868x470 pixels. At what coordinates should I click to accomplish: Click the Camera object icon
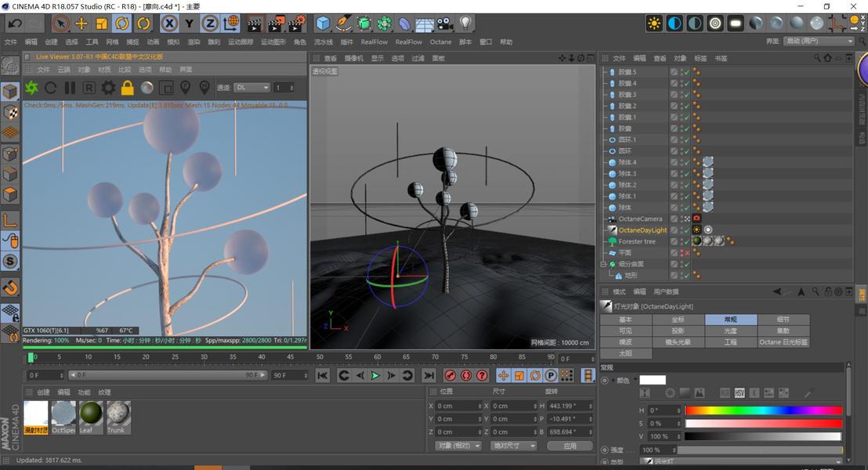coord(444,23)
